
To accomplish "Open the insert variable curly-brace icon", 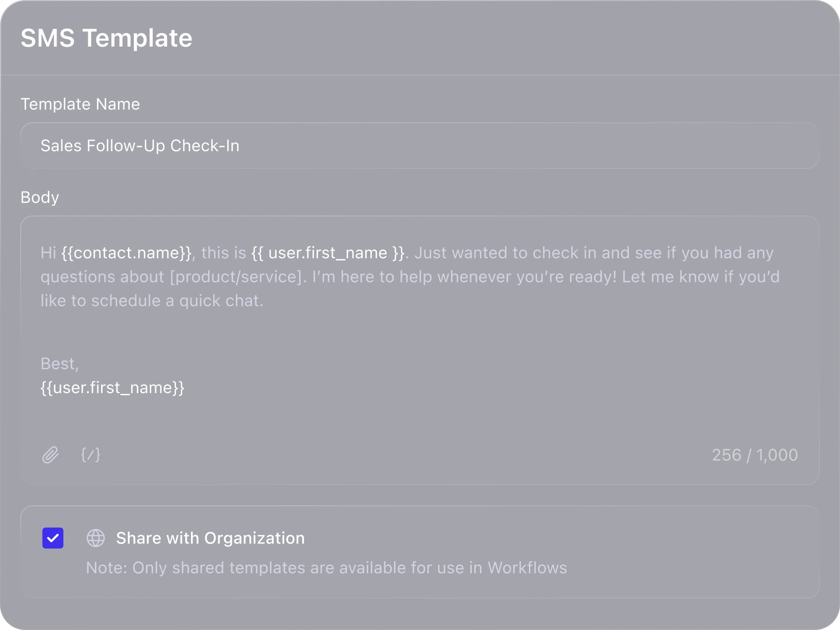I will (x=91, y=455).
